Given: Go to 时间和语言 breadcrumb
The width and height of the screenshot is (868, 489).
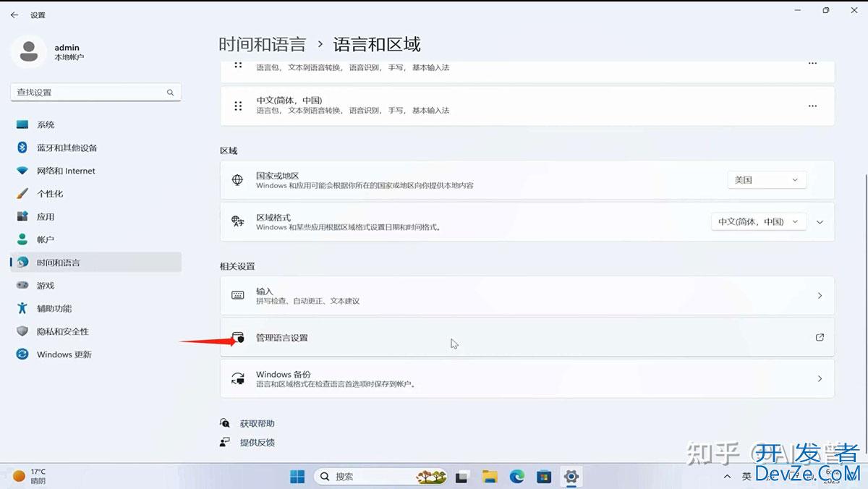Looking at the screenshot, I should (x=263, y=44).
